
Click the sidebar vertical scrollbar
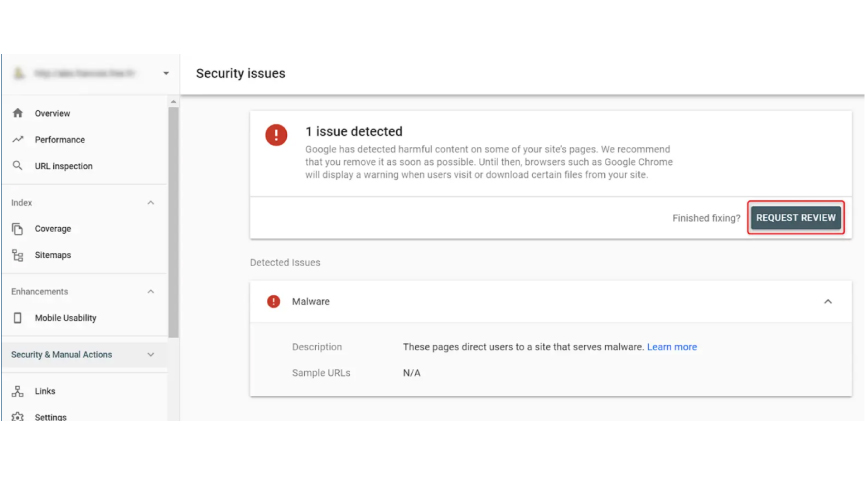click(173, 222)
